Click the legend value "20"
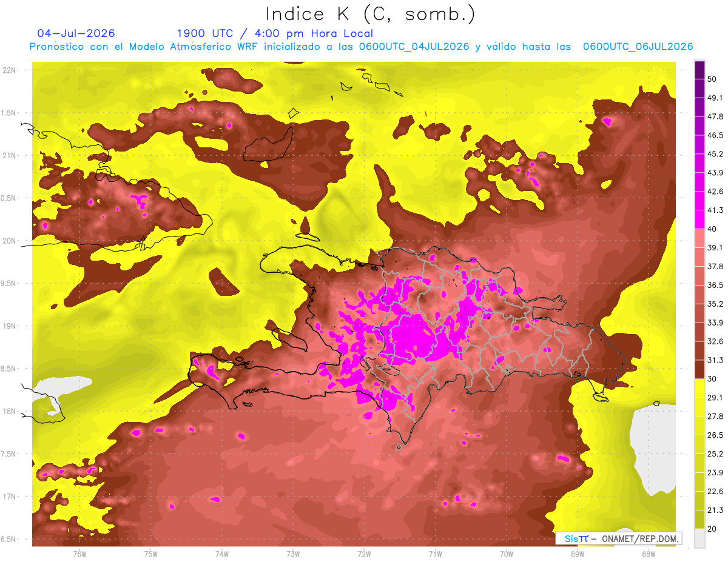Image resolution: width=728 pixels, height=562 pixels. coord(713,529)
